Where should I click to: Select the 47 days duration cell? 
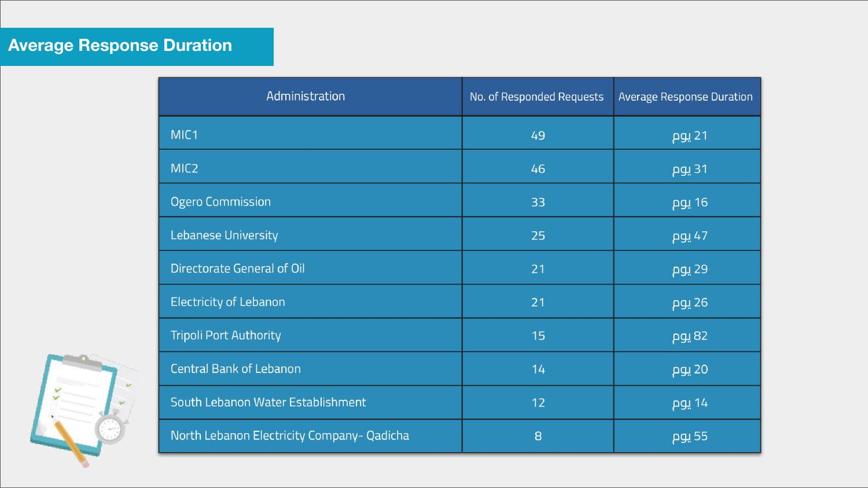point(687,235)
